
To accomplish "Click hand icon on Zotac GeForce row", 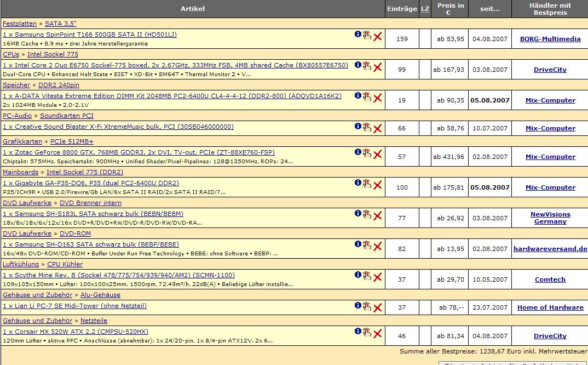I will [x=367, y=153].
